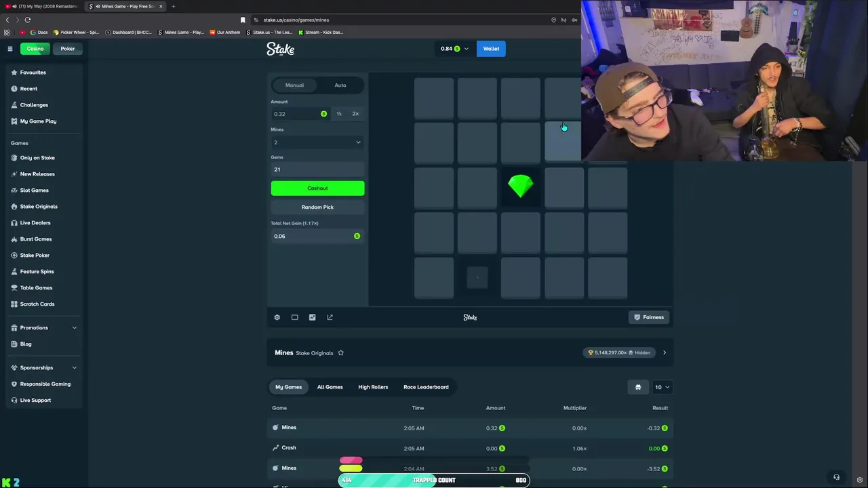The width and height of the screenshot is (868, 488).
Task: Click the headset icon at bottom right
Action: (836, 477)
